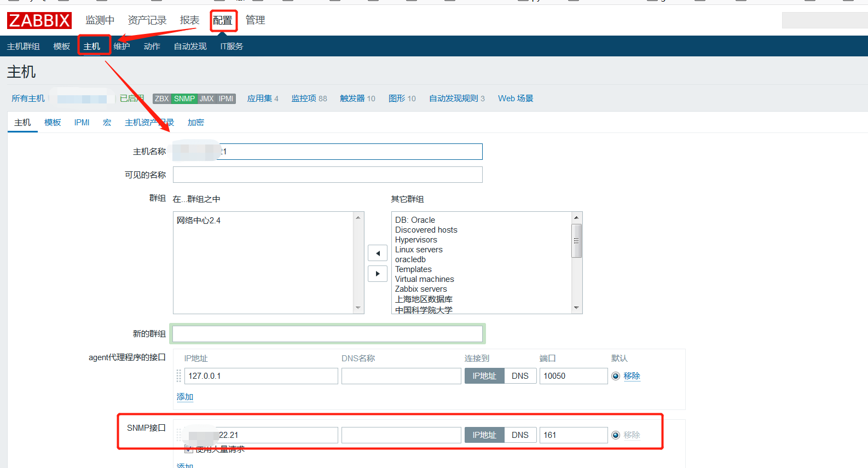This screenshot has width=868, height=468.
Task: Open 自动发现规则 3 link
Action: pos(457,99)
